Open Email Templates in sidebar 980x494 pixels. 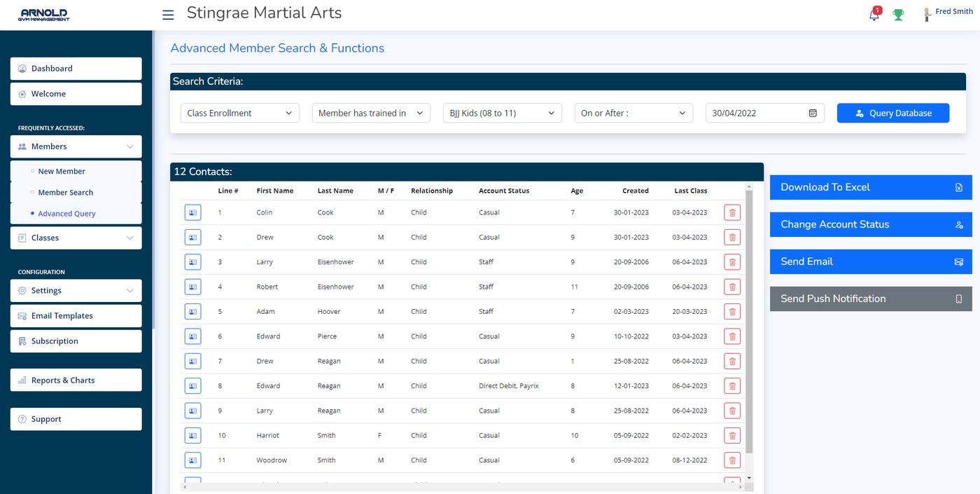(x=76, y=316)
